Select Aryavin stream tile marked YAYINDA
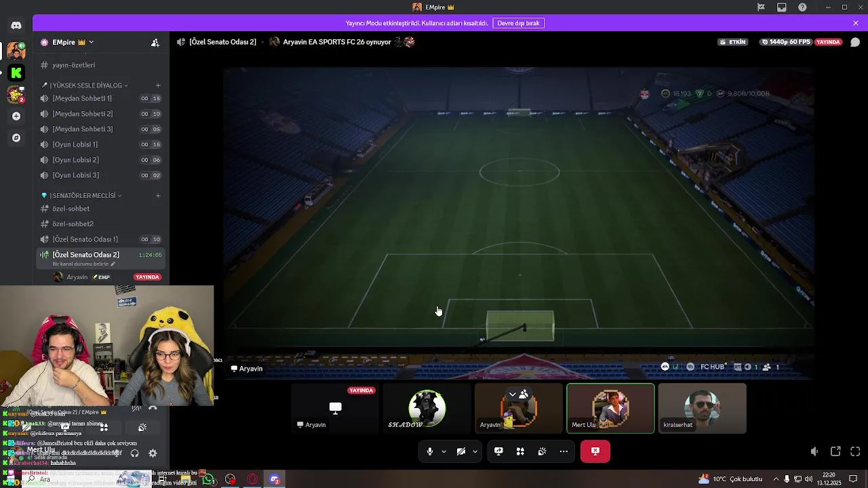The height and width of the screenshot is (488, 868). [x=335, y=409]
